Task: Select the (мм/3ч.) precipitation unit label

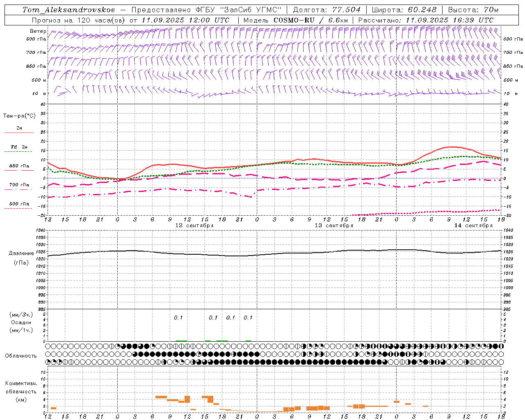Action: coord(21,315)
